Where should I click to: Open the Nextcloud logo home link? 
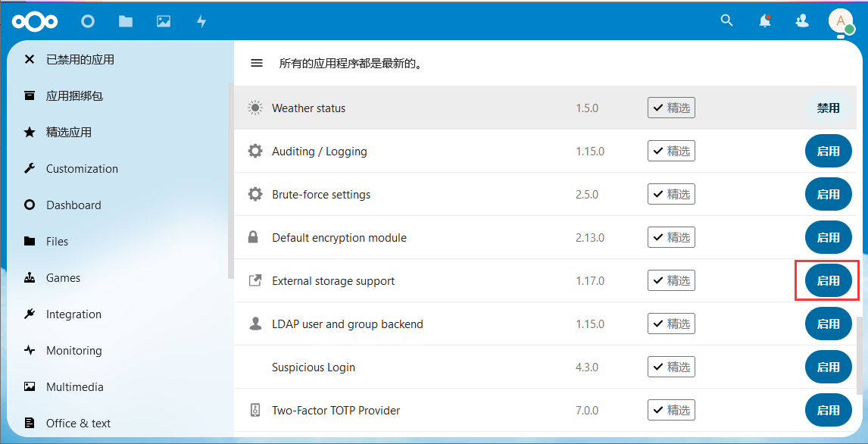point(34,21)
